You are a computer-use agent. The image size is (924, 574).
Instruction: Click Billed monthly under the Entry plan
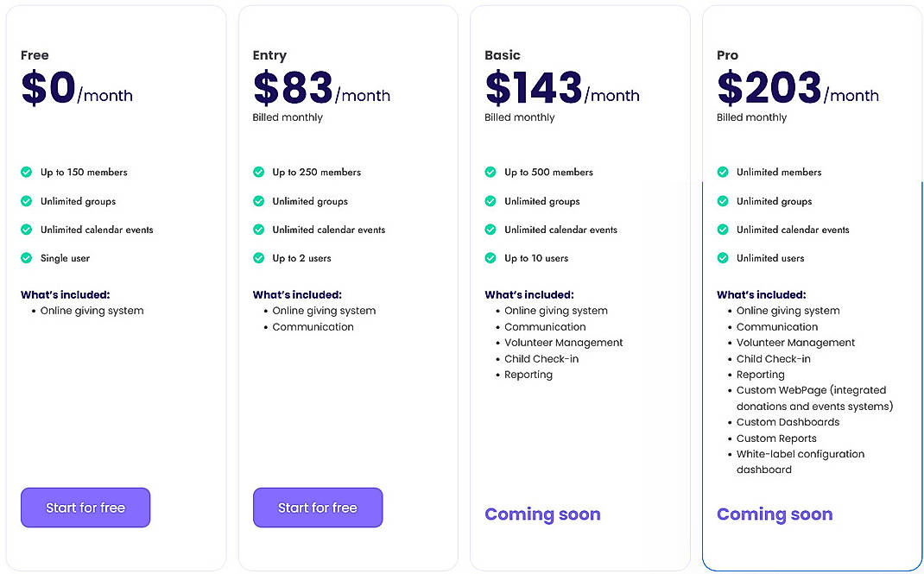point(288,117)
